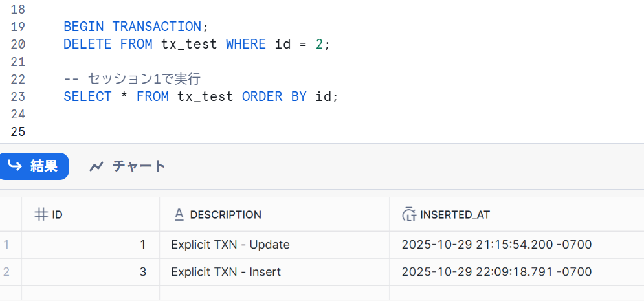Open the 結果 results tab

point(34,166)
